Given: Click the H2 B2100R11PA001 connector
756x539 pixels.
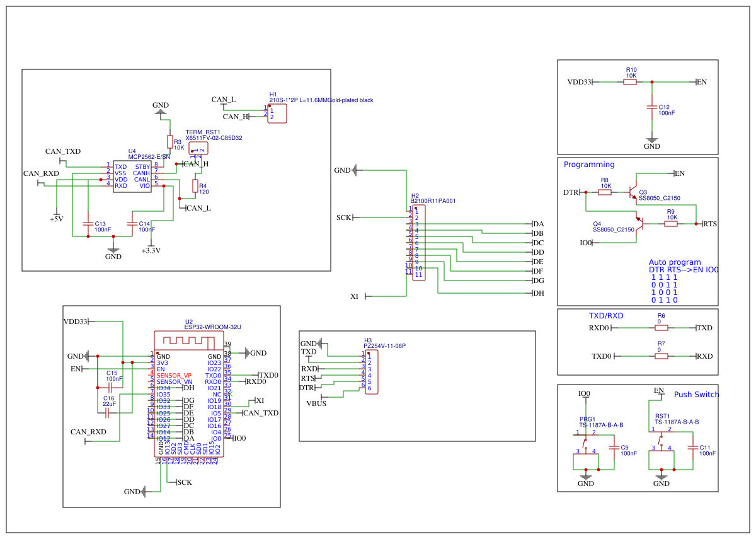Looking at the screenshot, I should (419, 243).
